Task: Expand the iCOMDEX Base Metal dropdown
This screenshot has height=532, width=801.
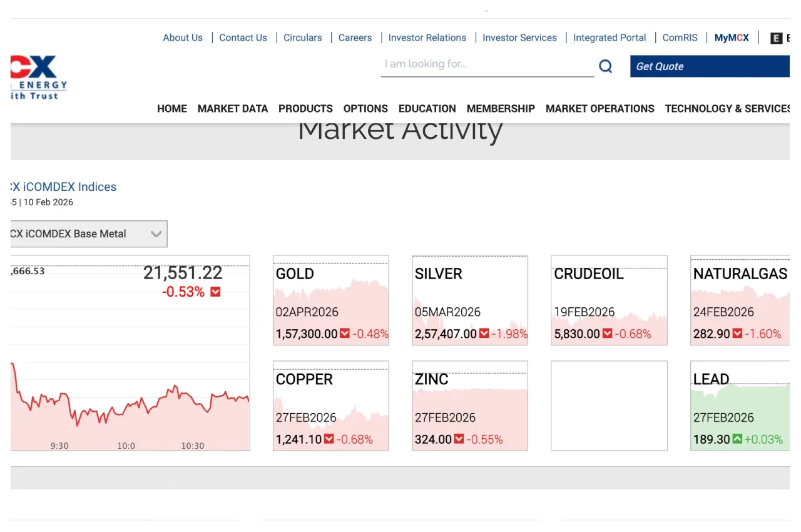Action: [x=156, y=233]
